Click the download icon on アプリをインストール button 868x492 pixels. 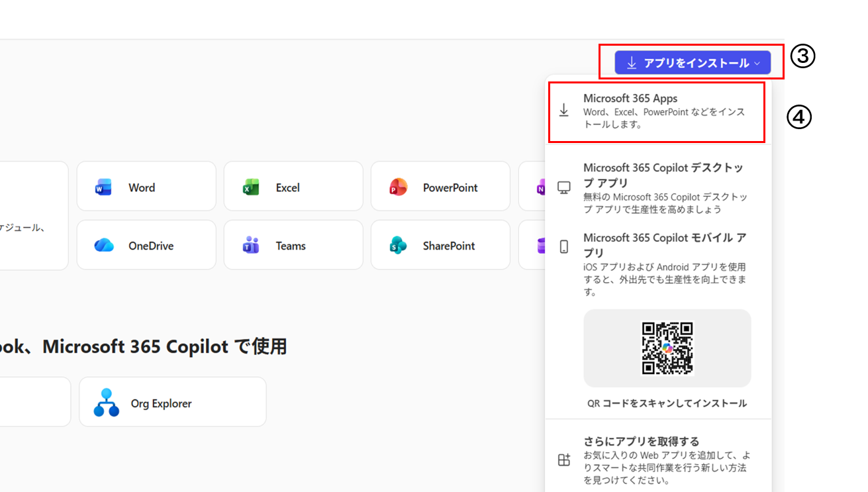point(632,63)
